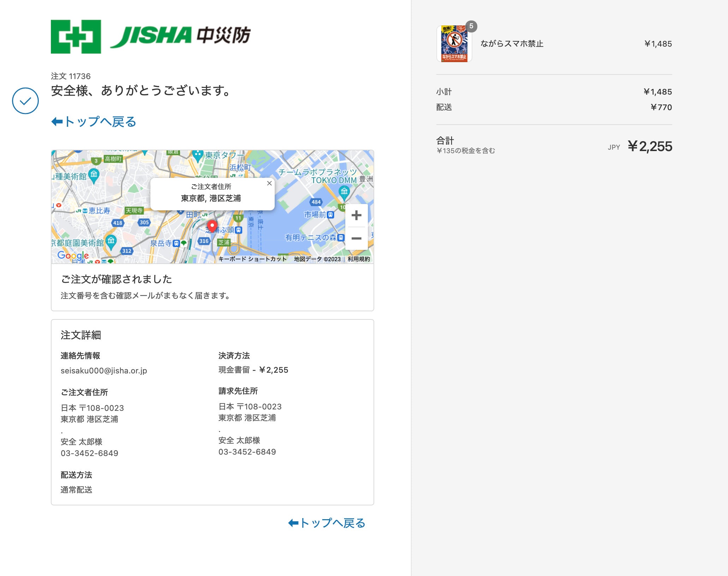Screen dimensions: 728x576
Task: Click the quantity badge showing 5
Action: point(471,26)
